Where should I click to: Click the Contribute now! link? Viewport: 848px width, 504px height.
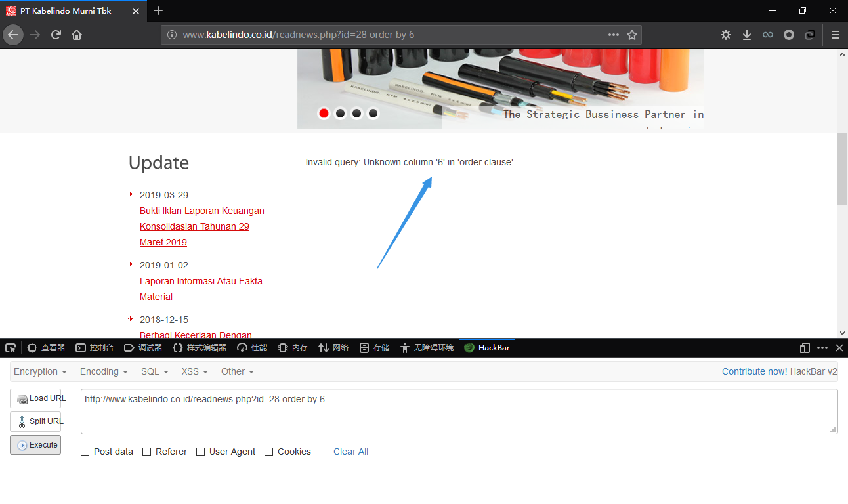click(754, 371)
